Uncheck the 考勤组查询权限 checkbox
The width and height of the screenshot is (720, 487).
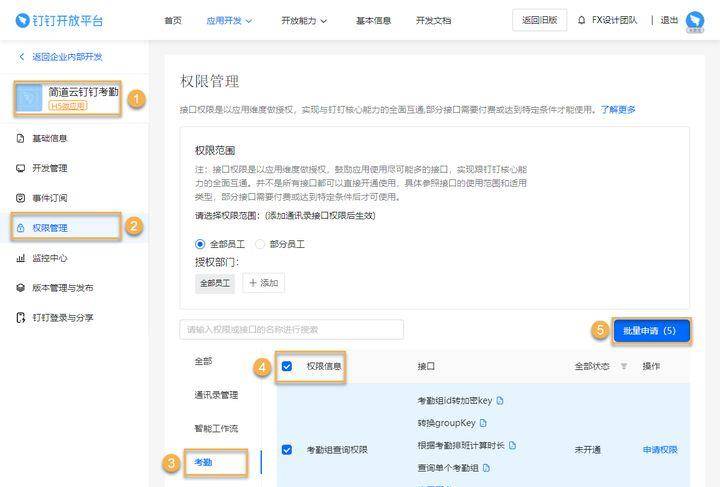tap(287, 450)
